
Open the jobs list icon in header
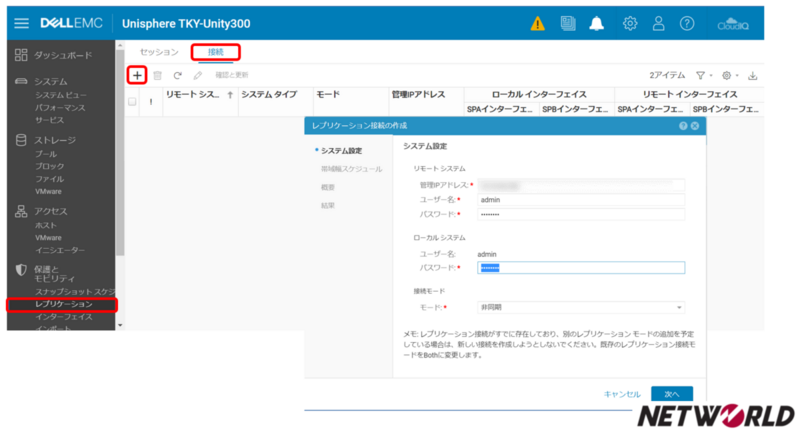tap(567, 23)
